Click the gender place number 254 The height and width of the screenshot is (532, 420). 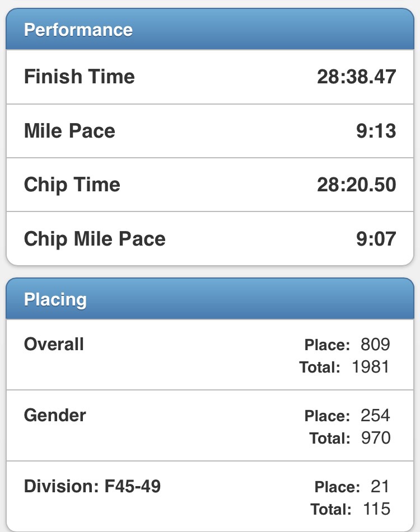375,416
